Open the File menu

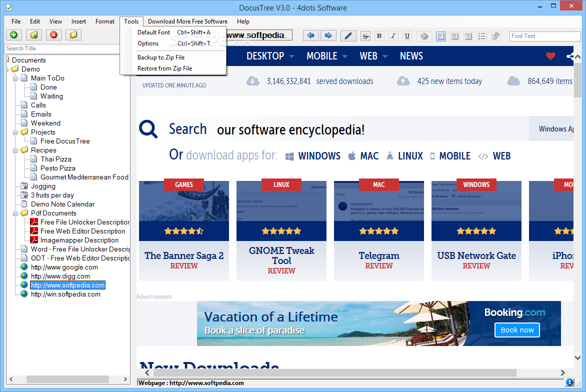[15, 21]
